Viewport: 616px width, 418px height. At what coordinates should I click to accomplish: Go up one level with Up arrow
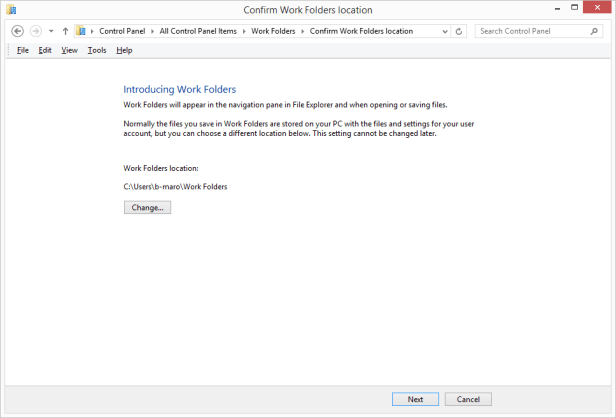(x=65, y=31)
